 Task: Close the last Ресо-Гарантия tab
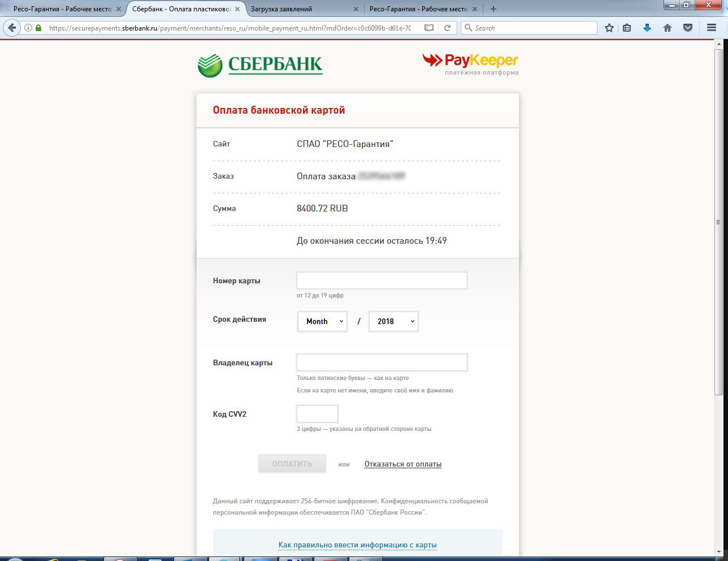(475, 9)
